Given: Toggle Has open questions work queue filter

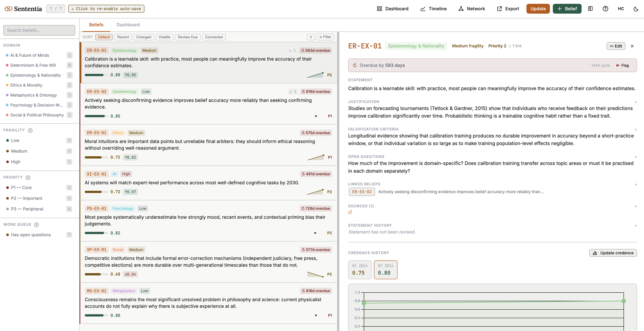Looking at the screenshot, I should (39, 235).
